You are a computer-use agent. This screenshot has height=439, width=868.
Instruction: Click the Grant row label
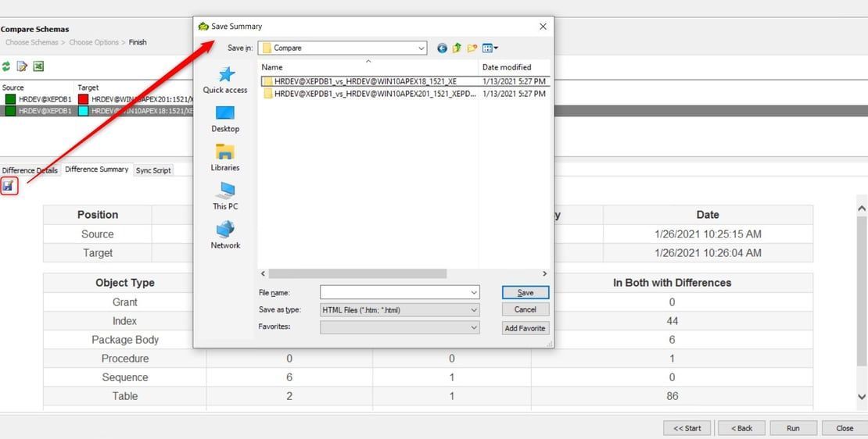125,302
